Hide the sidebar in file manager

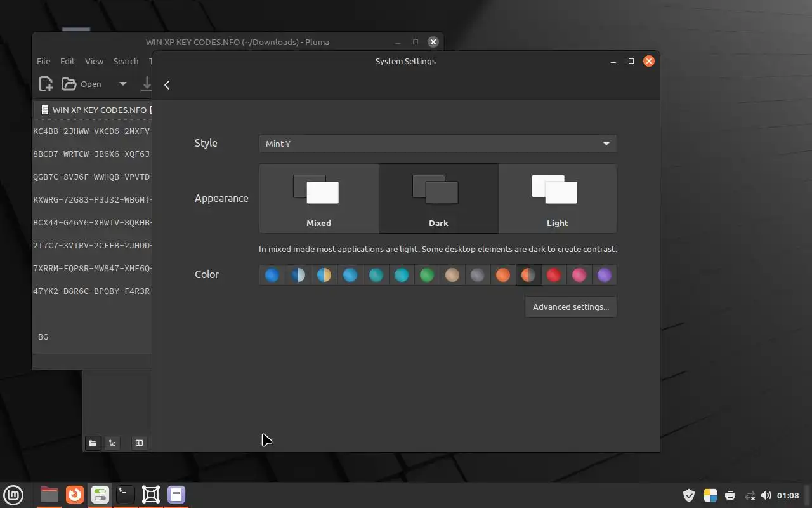(139, 443)
